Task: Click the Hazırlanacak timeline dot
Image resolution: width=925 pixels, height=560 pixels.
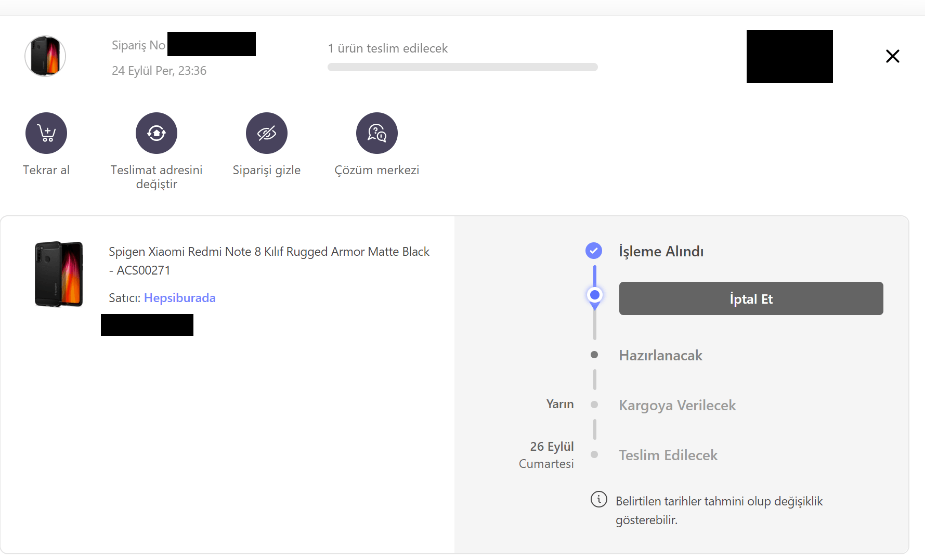Action: [594, 355]
